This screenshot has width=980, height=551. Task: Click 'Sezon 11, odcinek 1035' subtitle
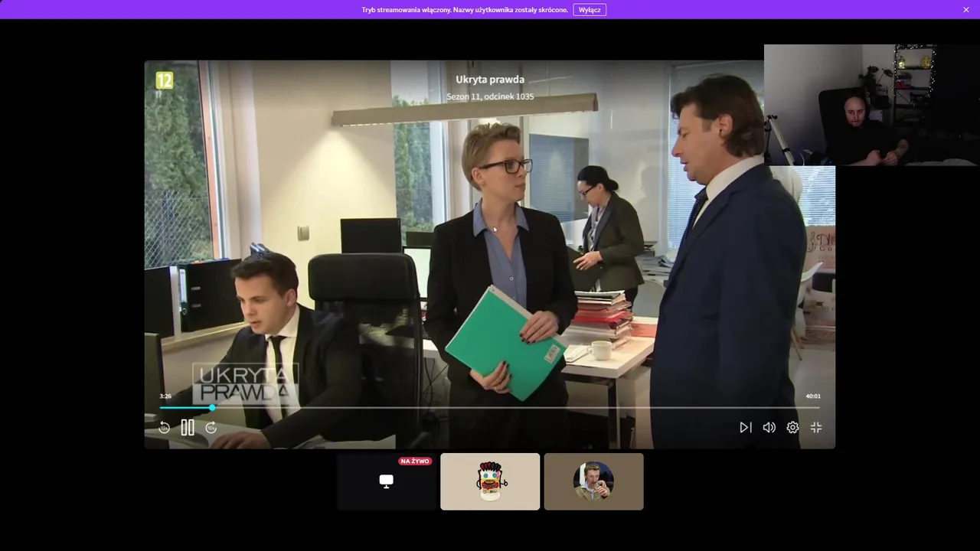[490, 97]
